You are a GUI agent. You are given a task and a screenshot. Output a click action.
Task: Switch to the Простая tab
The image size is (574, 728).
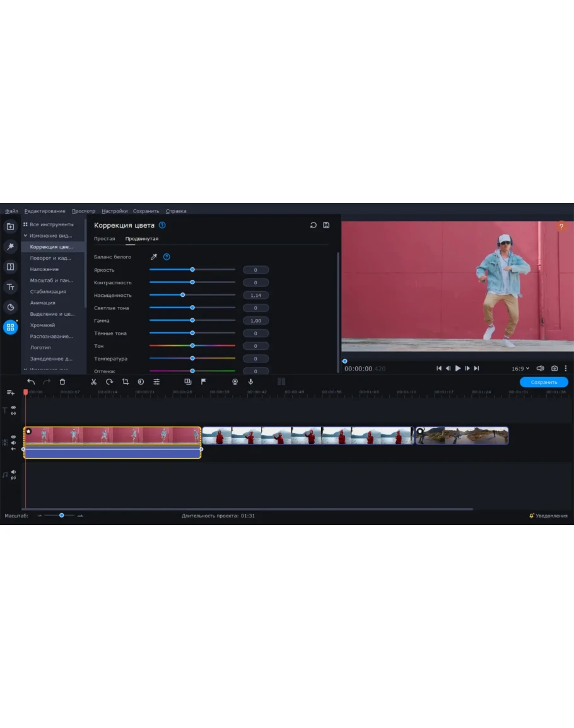(x=105, y=239)
